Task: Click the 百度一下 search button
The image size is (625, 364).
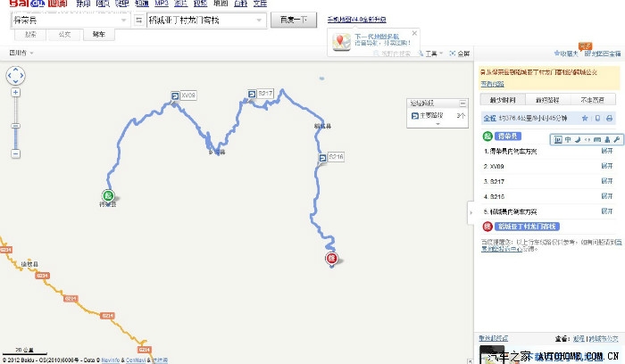Action: point(294,19)
